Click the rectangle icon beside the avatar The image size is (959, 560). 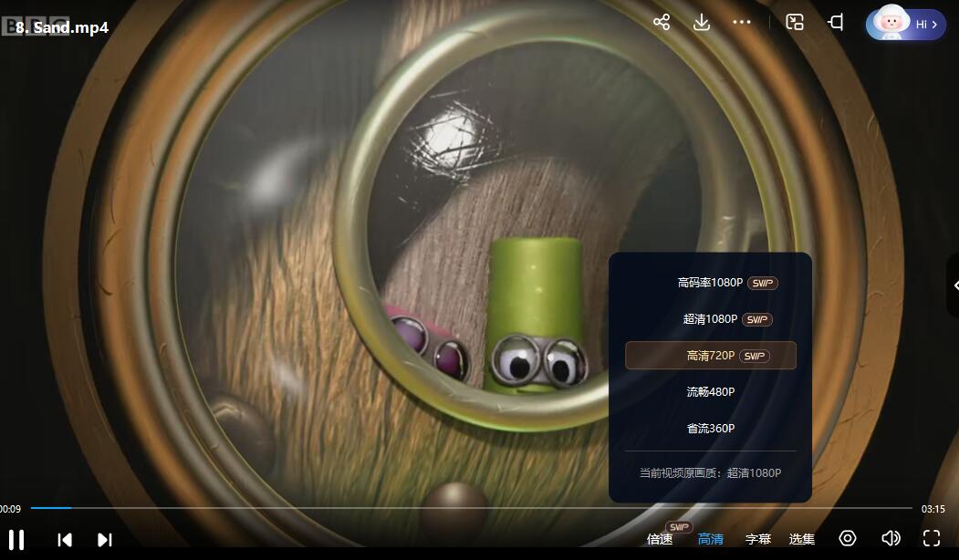pos(836,23)
